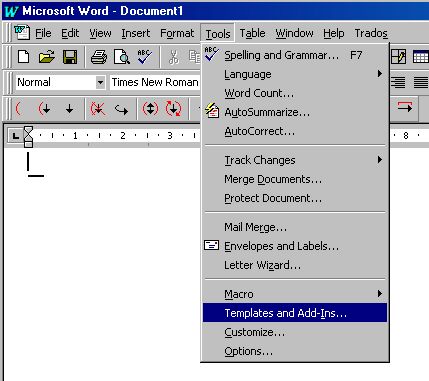Click the Trados curved arrow icon
The height and width of the screenshot is (381, 429).
click(x=121, y=109)
